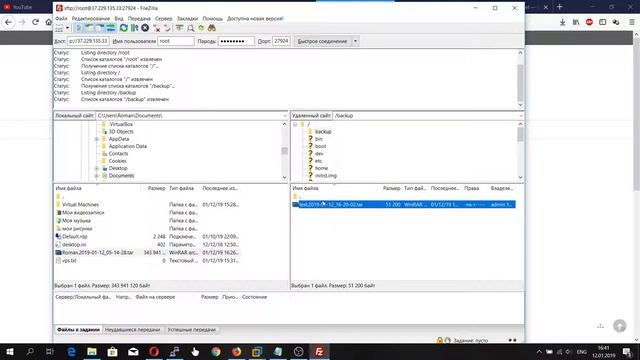Open the Opera browser from taskbar
640x360 pixels.
coord(153,351)
